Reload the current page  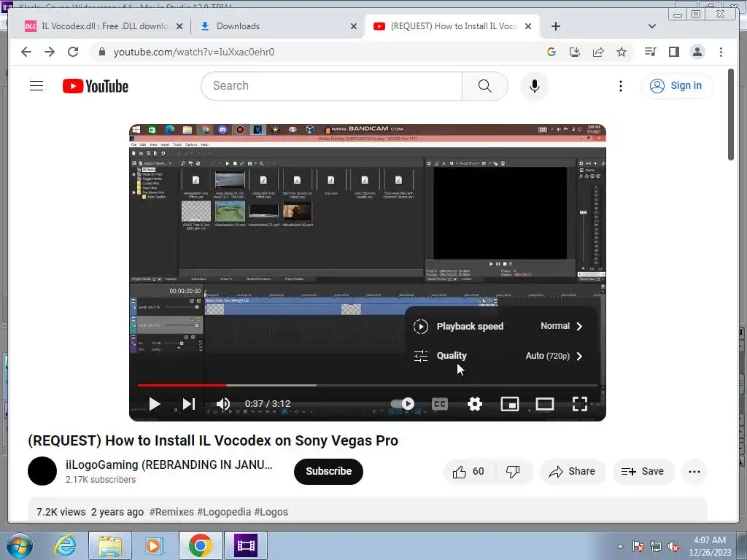click(73, 52)
